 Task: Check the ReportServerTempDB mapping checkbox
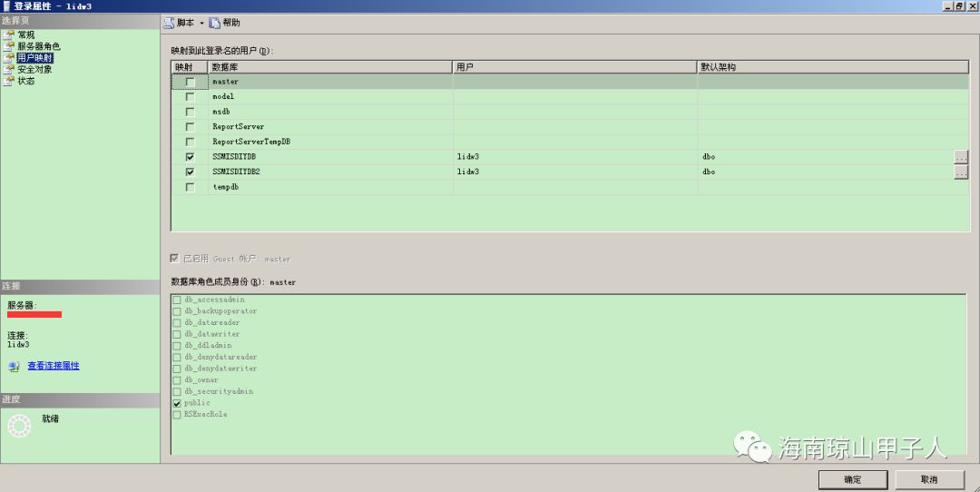(x=190, y=142)
